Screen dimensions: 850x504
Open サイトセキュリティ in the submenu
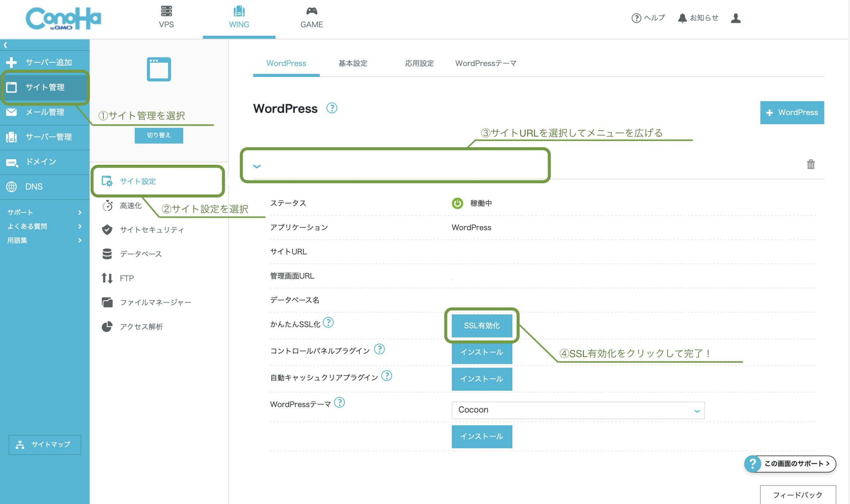143,229
